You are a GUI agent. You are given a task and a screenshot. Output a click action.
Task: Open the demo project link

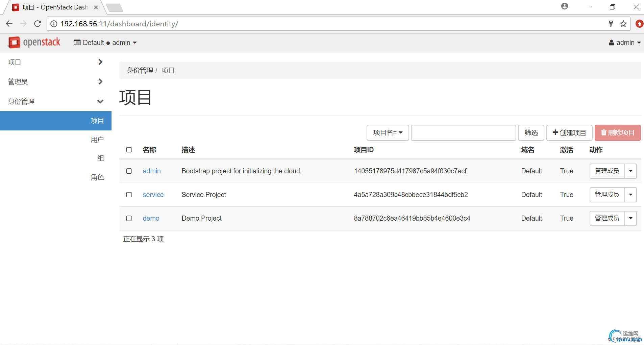(x=151, y=218)
